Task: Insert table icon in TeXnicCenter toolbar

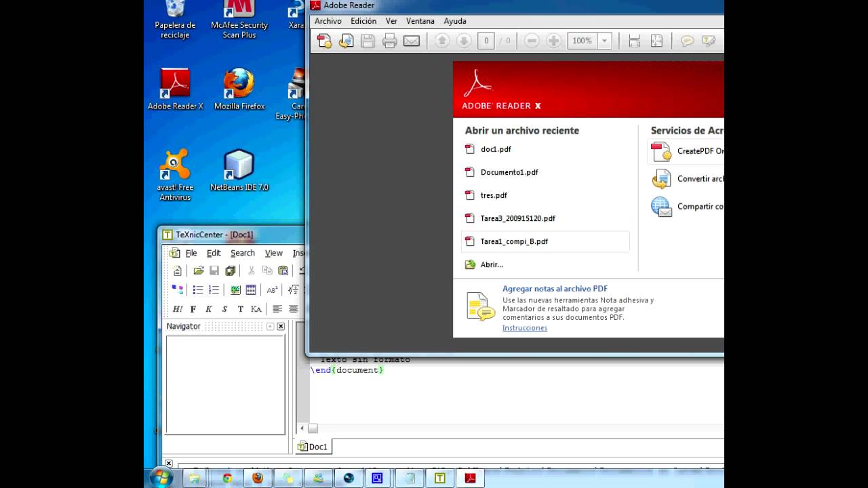Action: click(251, 289)
